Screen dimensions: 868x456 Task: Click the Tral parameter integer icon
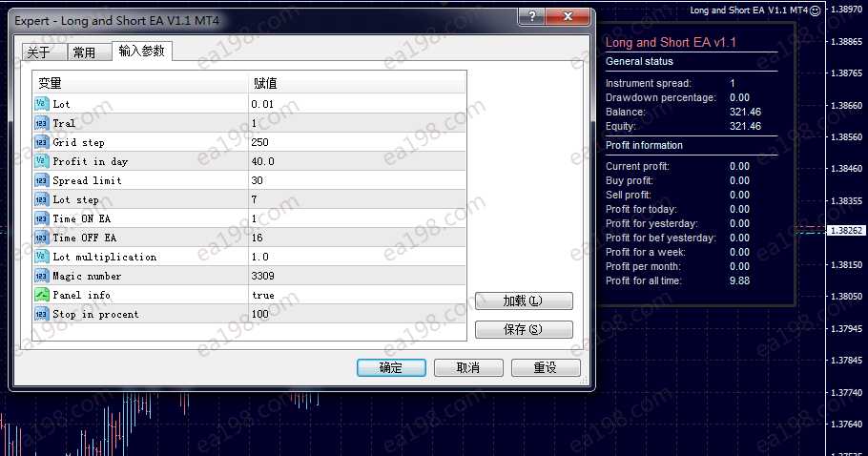click(x=42, y=123)
